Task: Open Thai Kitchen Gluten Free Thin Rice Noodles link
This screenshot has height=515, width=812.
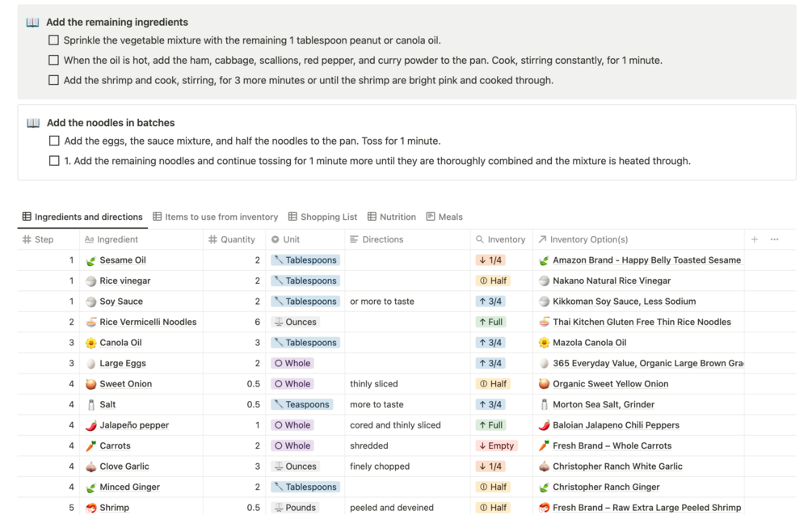Action: tap(642, 322)
